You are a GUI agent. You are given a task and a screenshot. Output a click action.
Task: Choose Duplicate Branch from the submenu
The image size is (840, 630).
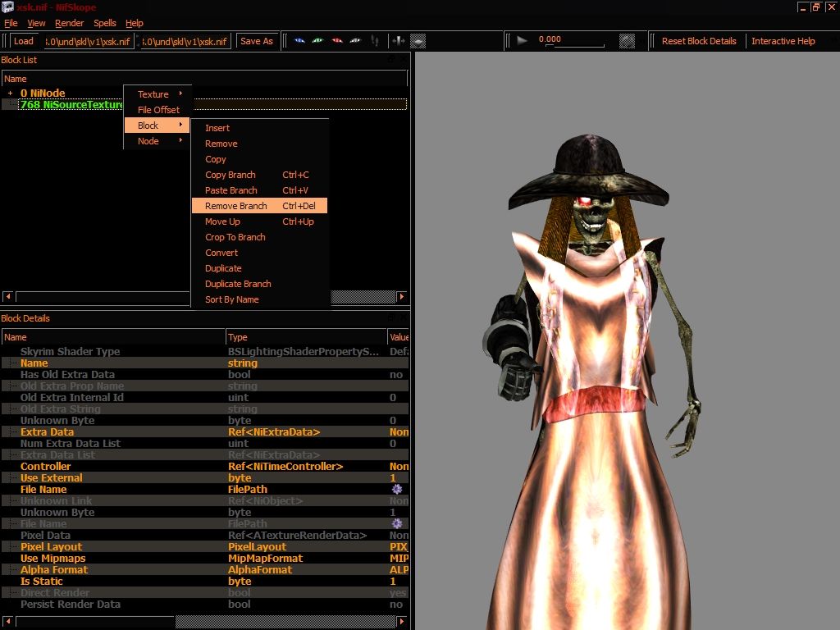[260, 283]
